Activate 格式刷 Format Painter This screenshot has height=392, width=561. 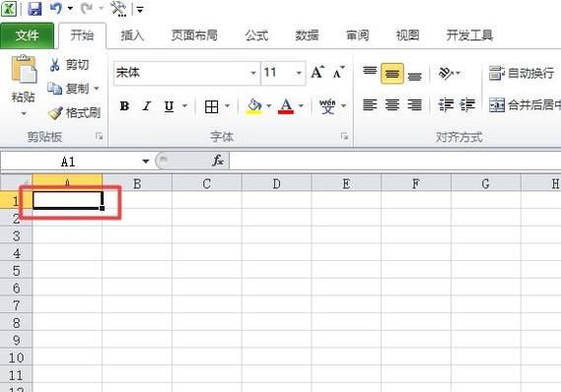pos(74,113)
